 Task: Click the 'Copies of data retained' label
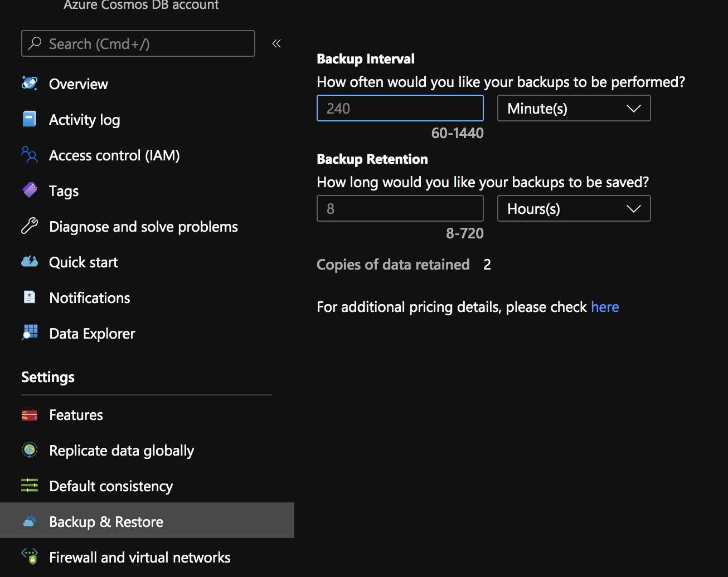pos(393,265)
